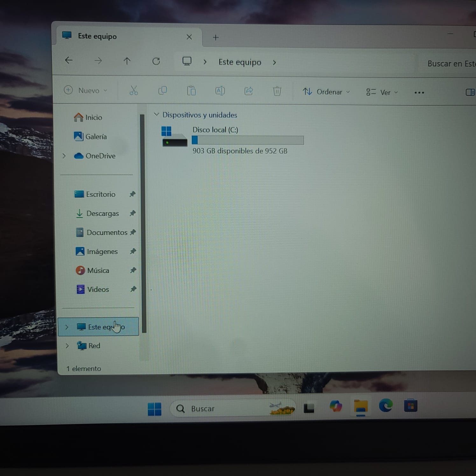This screenshot has height=476, width=476.
Task: Expand the Este equipo tree node
Action: [x=67, y=327]
